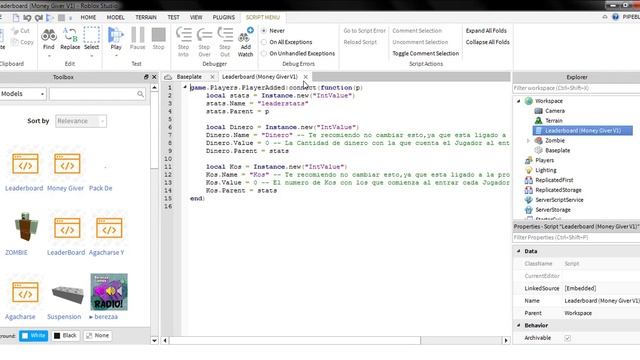Viewport: 640px width, 360px height.
Task: Click the Filter Properties search field
Action: [576, 238]
